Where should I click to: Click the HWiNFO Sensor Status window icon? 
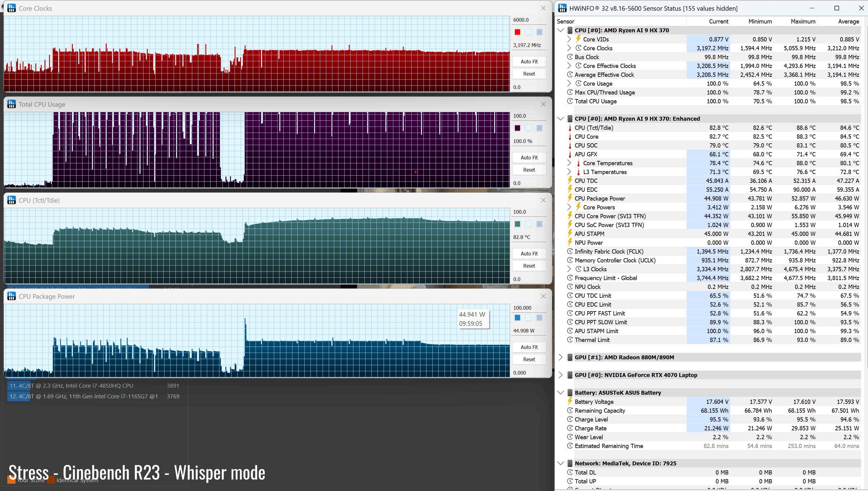(562, 8)
